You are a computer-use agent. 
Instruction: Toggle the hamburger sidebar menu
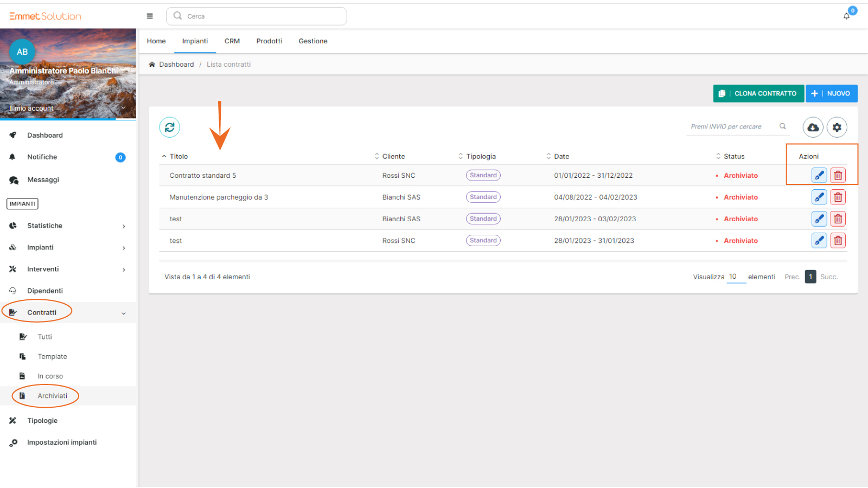click(x=150, y=16)
